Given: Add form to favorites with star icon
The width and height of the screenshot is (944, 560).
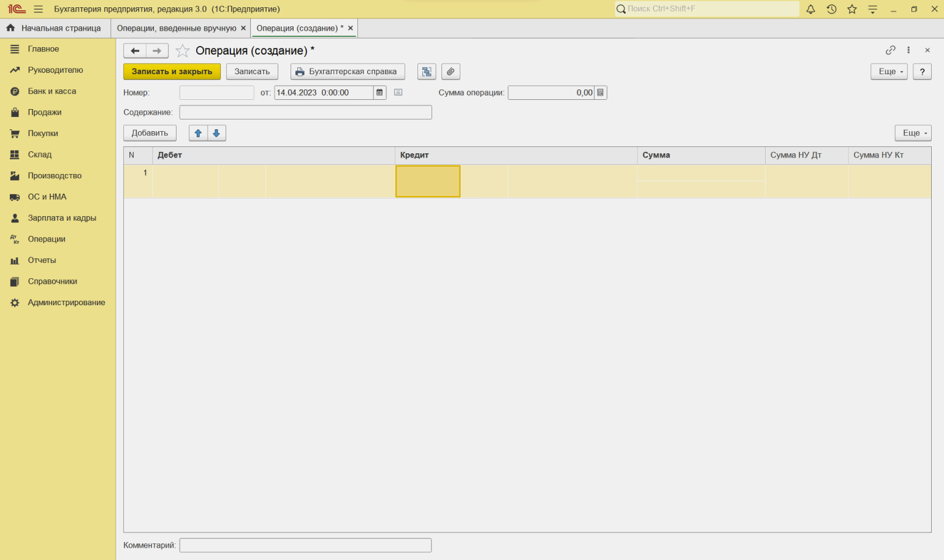Looking at the screenshot, I should pos(182,51).
